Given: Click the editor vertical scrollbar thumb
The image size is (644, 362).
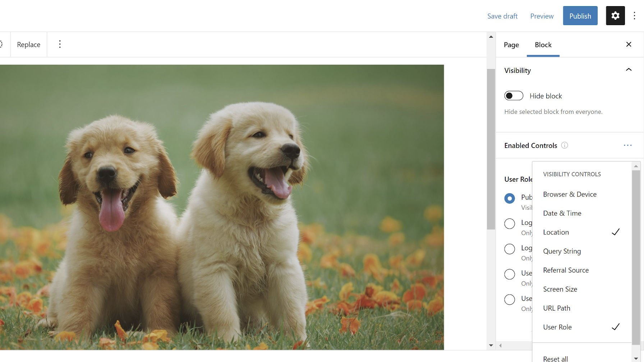Looking at the screenshot, I should coord(491,149).
